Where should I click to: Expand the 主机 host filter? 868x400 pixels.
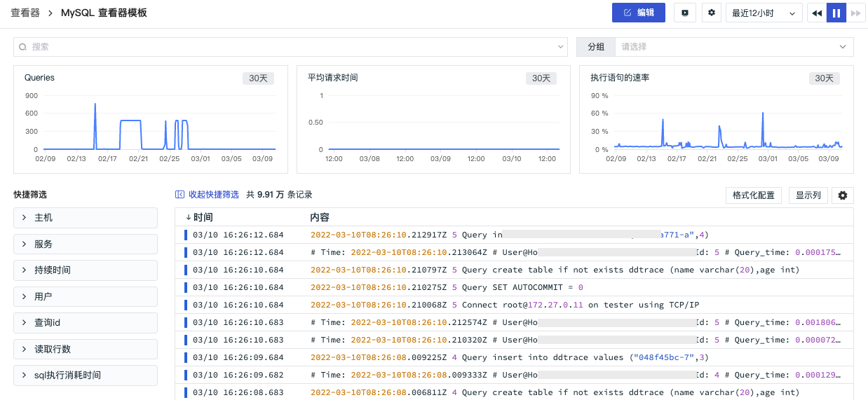pyautogui.click(x=86, y=218)
